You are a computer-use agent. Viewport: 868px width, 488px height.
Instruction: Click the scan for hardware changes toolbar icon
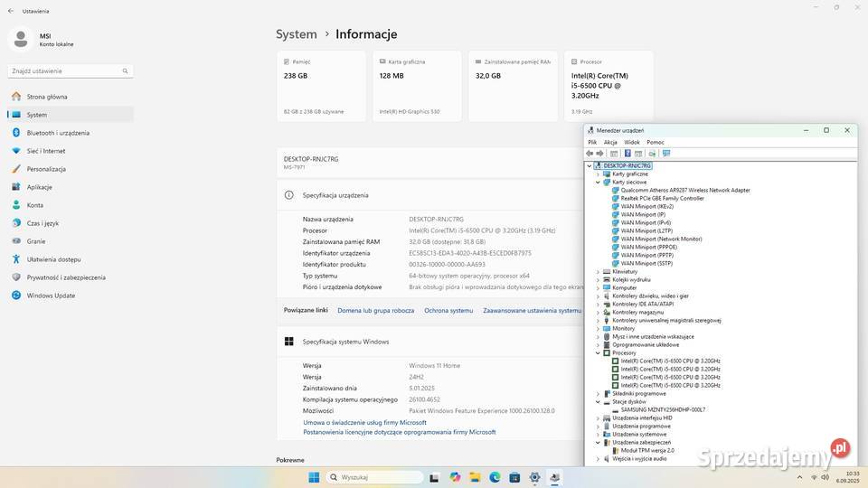click(652, 154)
